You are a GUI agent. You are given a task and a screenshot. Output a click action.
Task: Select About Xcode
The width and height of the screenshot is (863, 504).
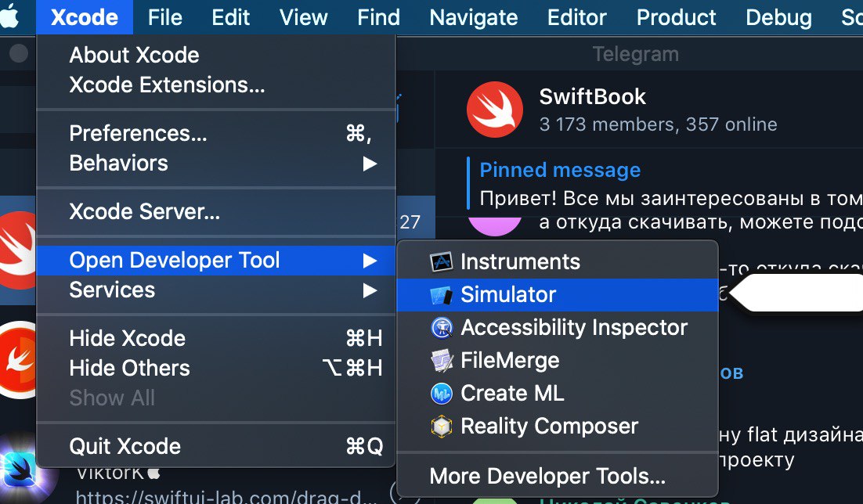coord(216,55)
